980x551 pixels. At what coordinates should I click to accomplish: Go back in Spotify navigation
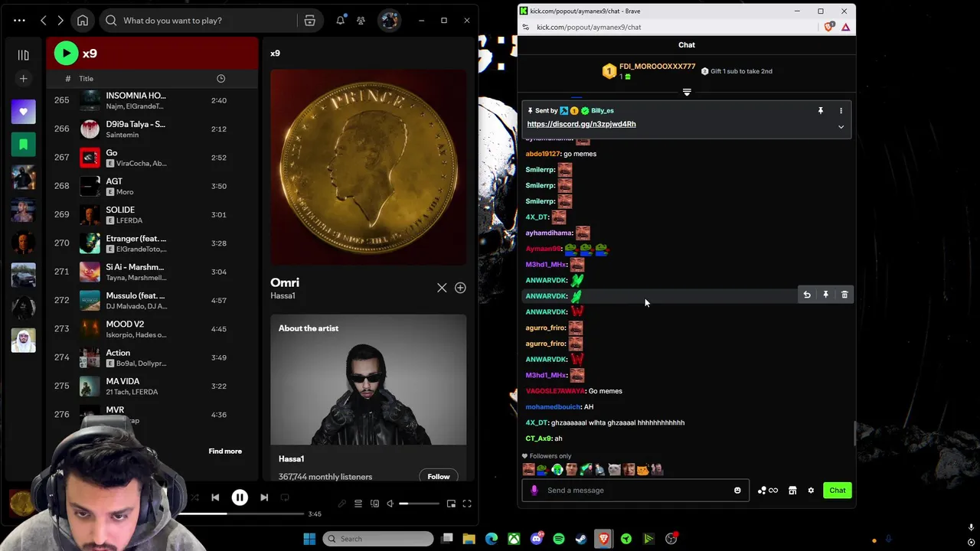tap(44, 21)
